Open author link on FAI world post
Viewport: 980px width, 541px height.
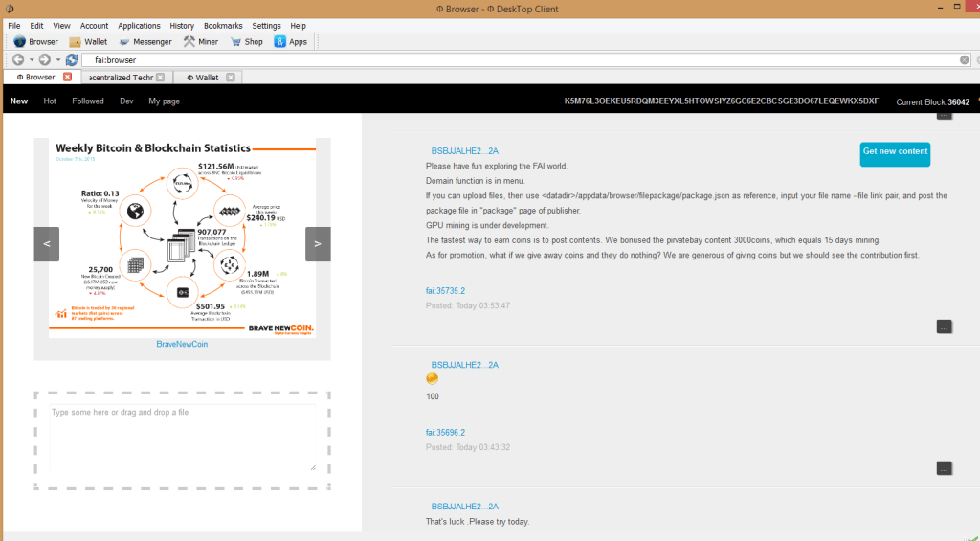click(464, 150)
